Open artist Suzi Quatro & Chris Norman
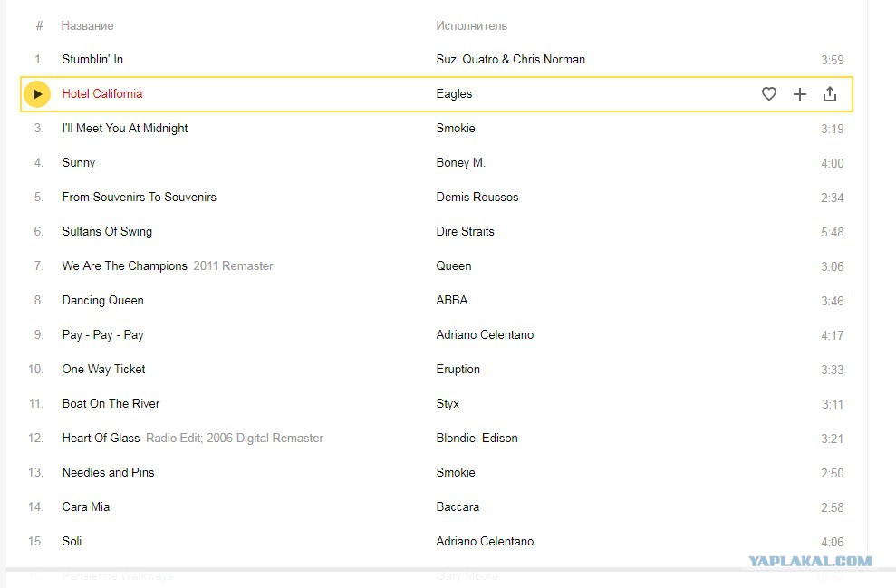Image resolution: width=896 pixels, height=588 pixels. click(x=510, y=60)
